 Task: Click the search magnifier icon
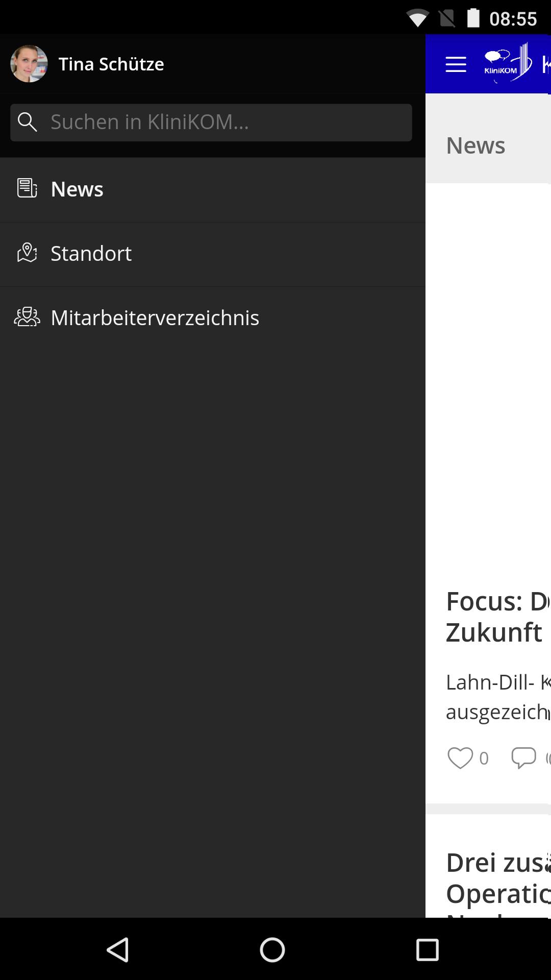(27, 122)
